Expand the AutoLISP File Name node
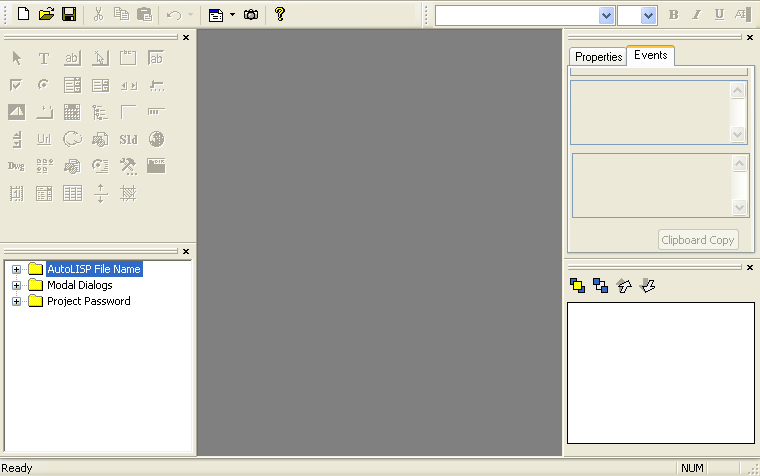This screenshot has width=760, height=476. click(16, 270)
